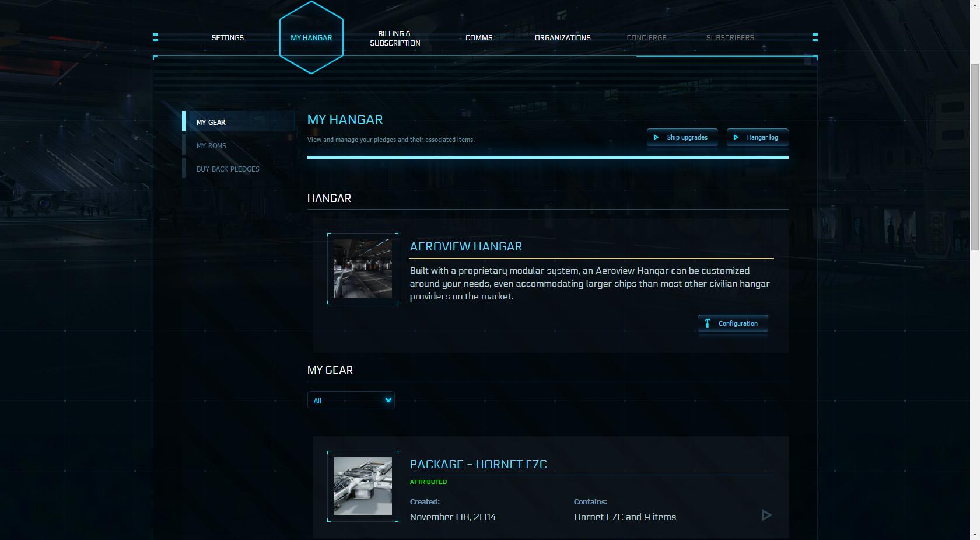This screenshot has width=980, height=540.
Task: Select My Gear in the sidebar
Action: click(x=239, y=122)
